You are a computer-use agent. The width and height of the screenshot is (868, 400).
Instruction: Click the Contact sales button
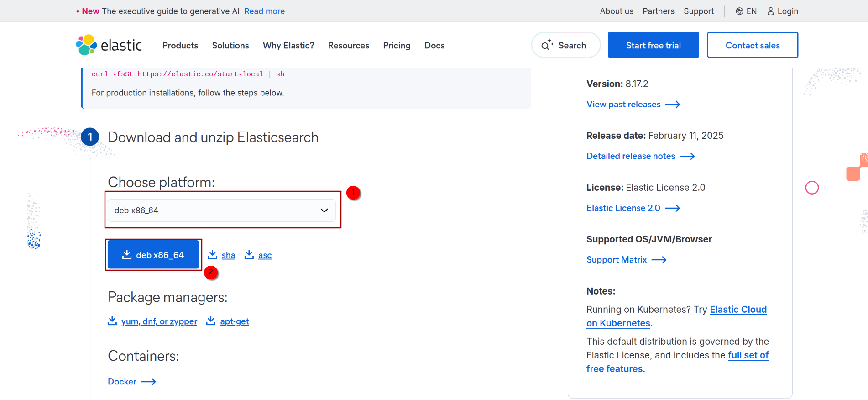click(753, 45)
